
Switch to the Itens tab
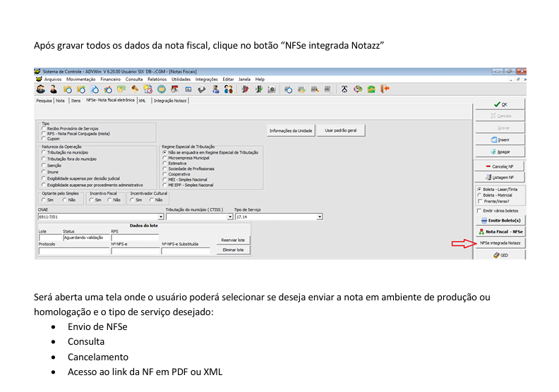click(76, 101)
